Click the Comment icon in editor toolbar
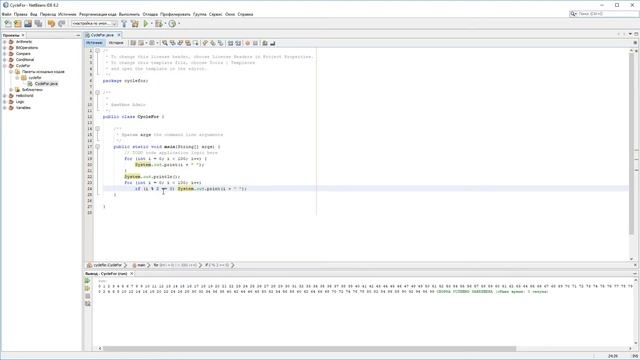 pos(265,43)
